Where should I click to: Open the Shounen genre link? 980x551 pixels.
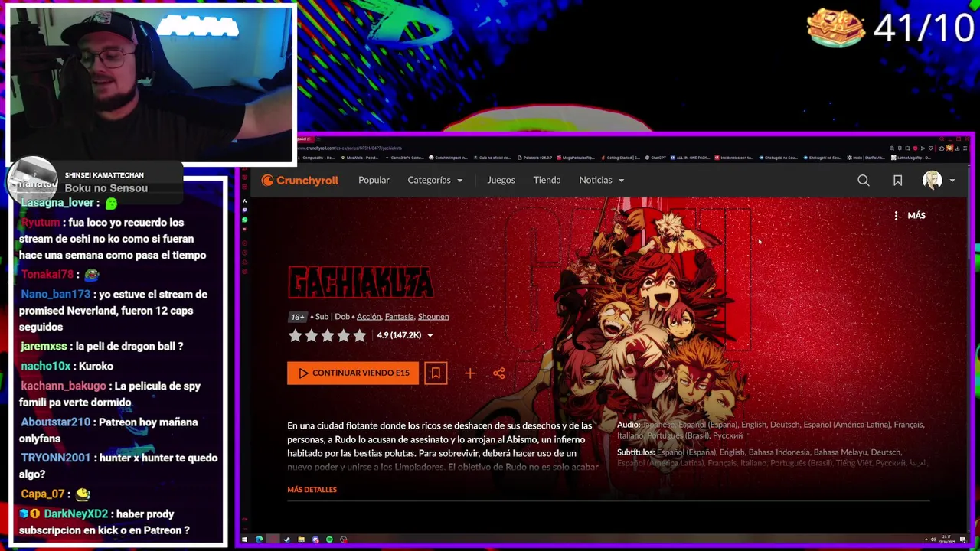pos(433,317)
